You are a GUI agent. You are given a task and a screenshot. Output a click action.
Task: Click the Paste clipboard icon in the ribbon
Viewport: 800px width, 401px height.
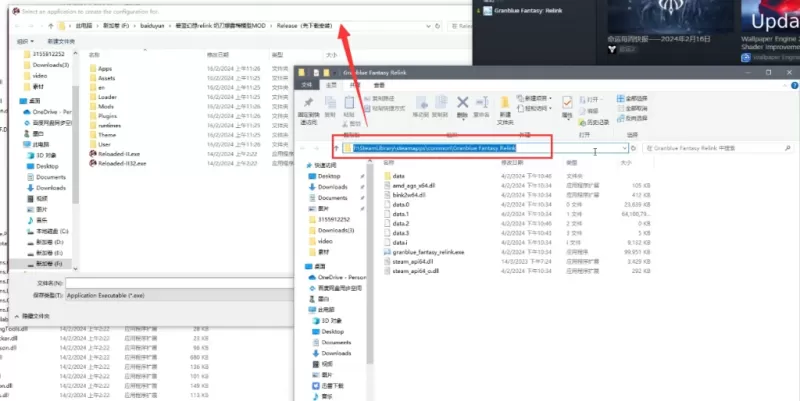[349, 103]
